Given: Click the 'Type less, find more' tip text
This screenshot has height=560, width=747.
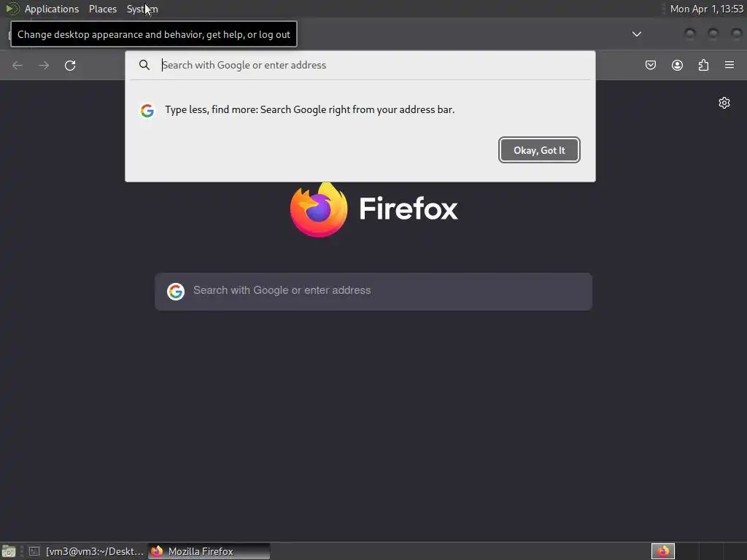Looking at the screenshot, I should tap(309, 109).
